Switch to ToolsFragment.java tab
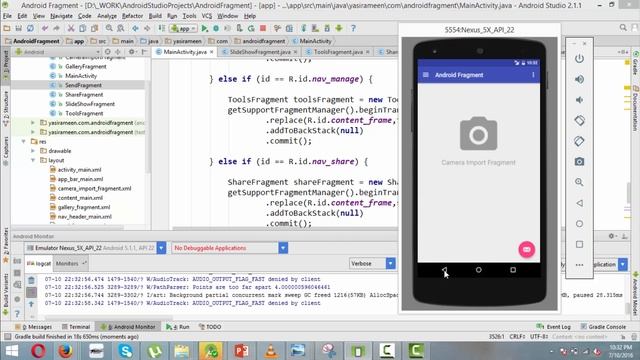 (338, 52)
